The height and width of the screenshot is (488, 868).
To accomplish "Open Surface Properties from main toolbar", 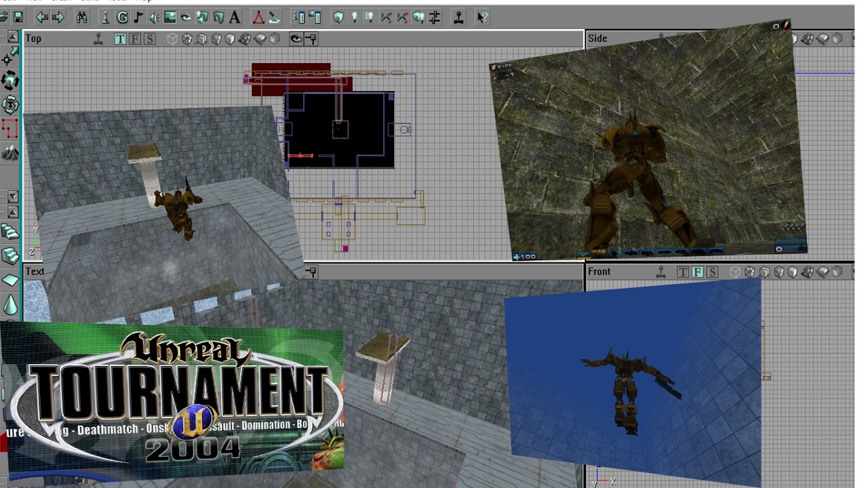I will tap(314, 17).
